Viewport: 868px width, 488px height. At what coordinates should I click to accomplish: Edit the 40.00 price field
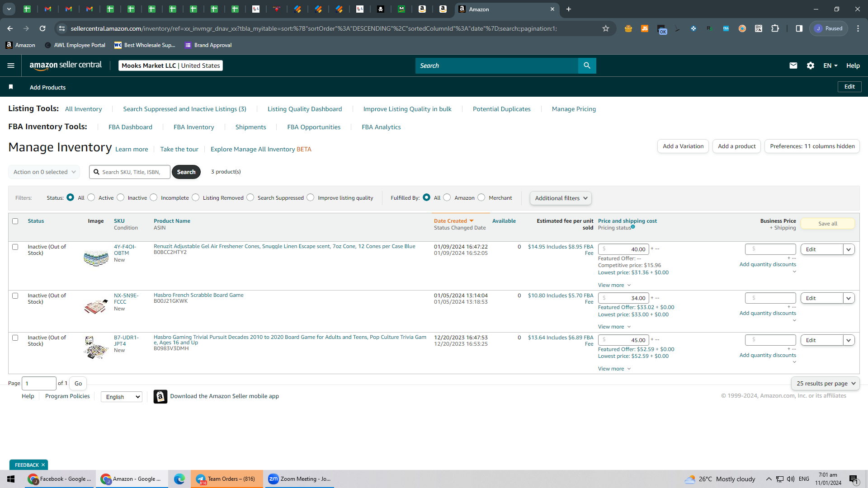623,249
